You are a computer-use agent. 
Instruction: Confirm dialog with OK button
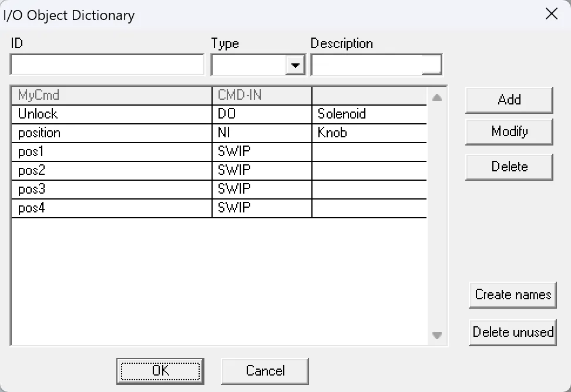click(x=160, y=371)
